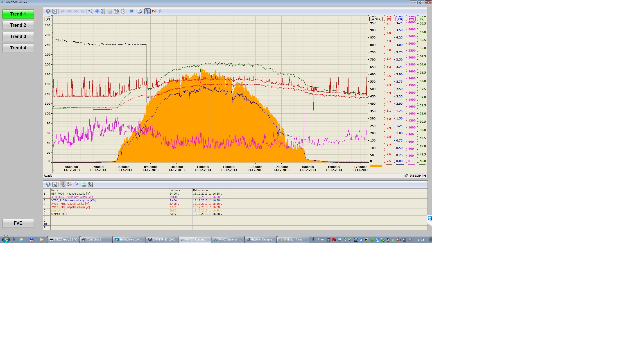Image resolution: width=620 pixels, height=364 pixels.
Task: Pause the trend update
Action: [x=131, y=11]
